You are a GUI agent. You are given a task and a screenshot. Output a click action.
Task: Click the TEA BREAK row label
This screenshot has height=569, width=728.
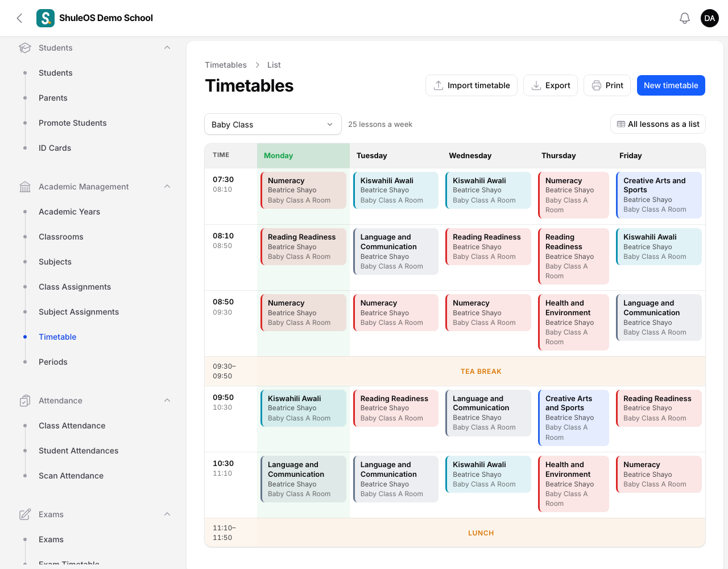[x=481, y=372]
